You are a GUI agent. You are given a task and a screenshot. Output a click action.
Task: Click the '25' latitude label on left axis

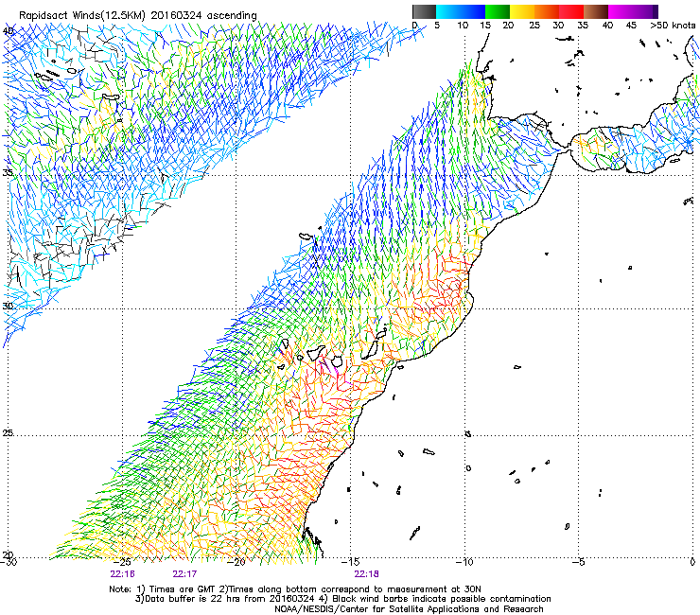pos(8,432)
